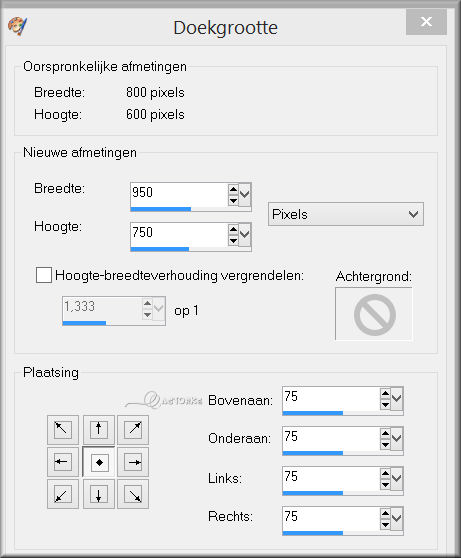Viewport: 461px width, 558px height.
Task: Close the Doekgrootte dialog
Action: click(426, 22)
